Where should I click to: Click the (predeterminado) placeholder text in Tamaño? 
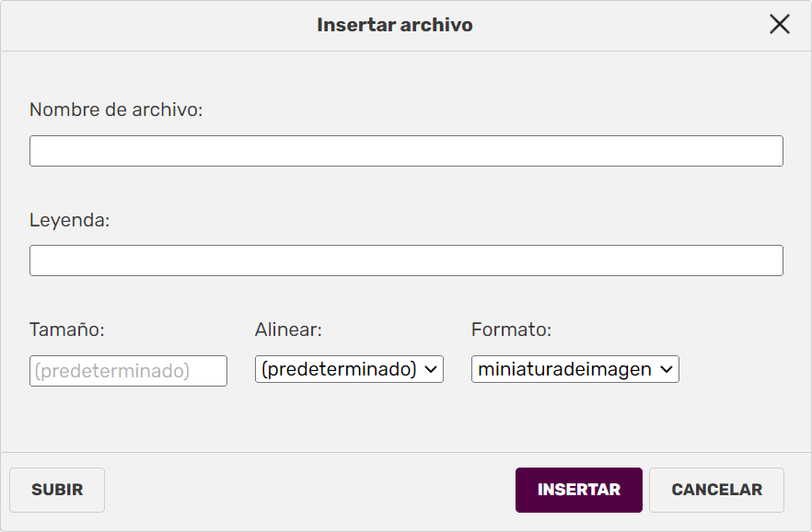(111, 371)
